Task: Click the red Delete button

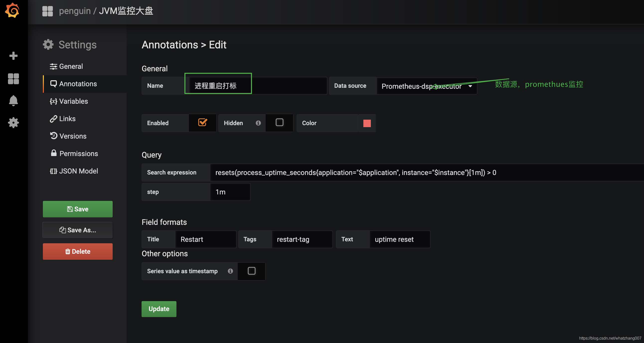Action: tap(78, 251)
